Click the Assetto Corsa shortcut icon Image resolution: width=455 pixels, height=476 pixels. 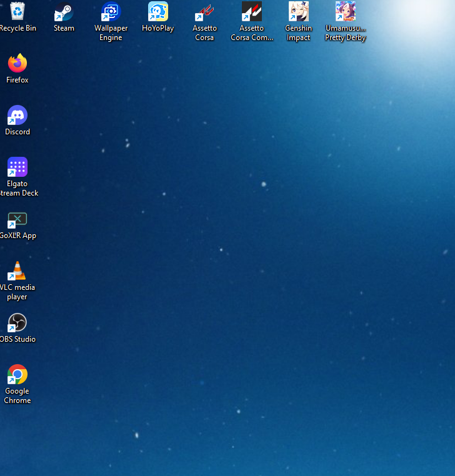pos(204,12)
